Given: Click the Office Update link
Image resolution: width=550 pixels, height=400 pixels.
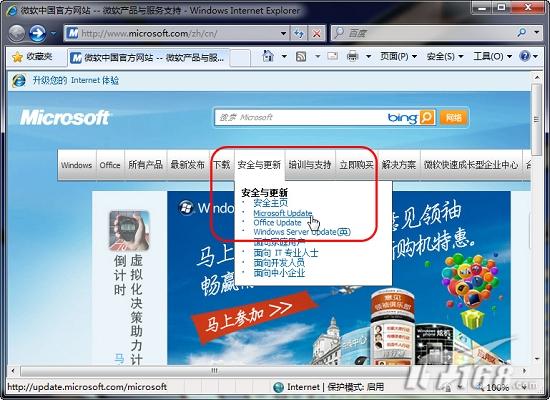Looking at the screenshot, I should coord(277,222).
